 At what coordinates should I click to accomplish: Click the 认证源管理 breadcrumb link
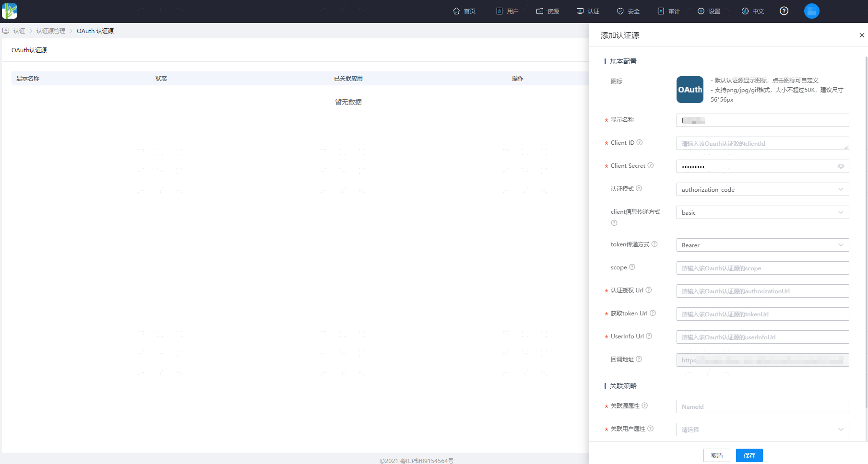(51, 31)
